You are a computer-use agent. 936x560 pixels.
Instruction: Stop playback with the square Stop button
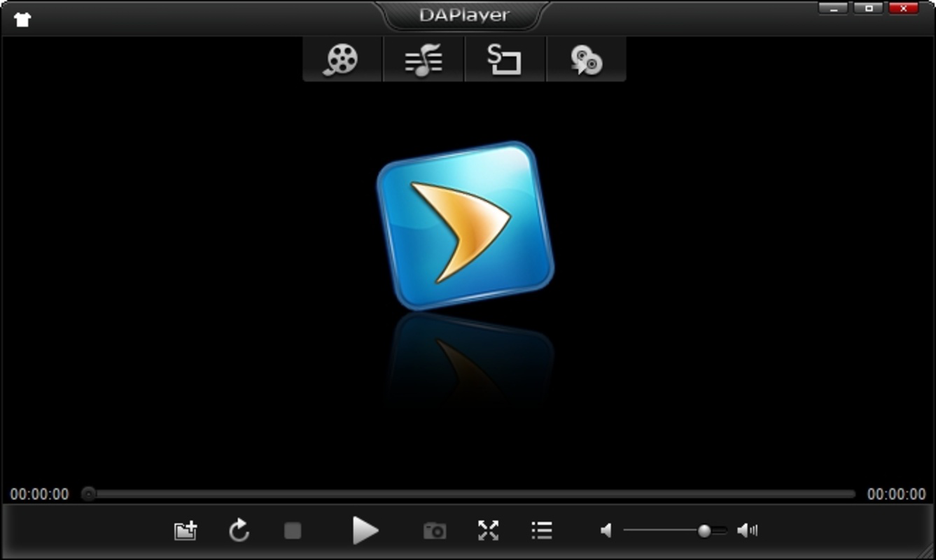pyautogui.click(x=292, y=531)
